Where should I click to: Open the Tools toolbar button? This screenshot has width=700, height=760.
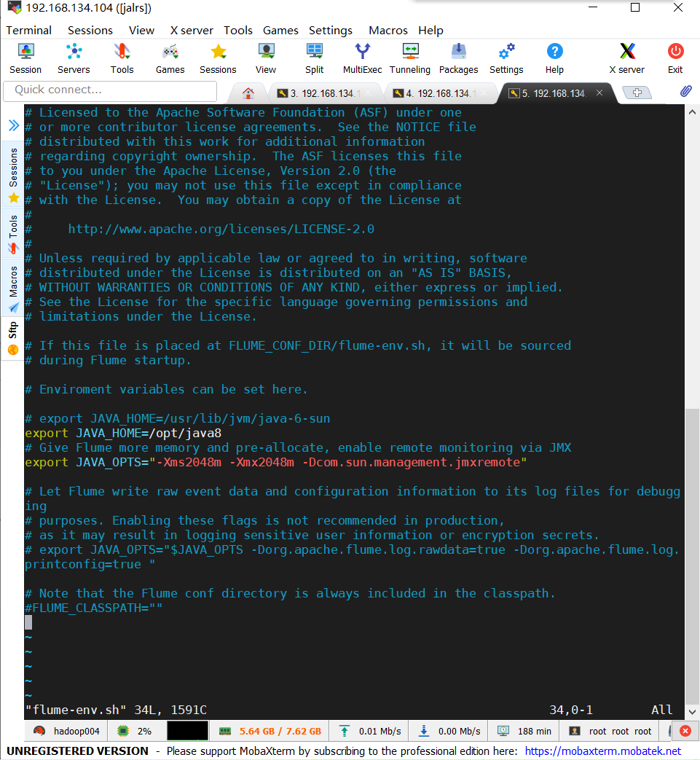(122, 58)
